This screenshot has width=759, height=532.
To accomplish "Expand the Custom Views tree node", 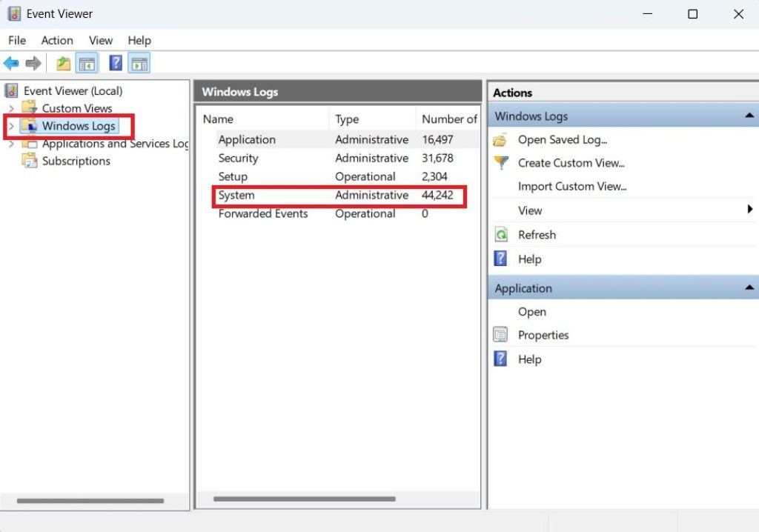I will click(12, 108).
